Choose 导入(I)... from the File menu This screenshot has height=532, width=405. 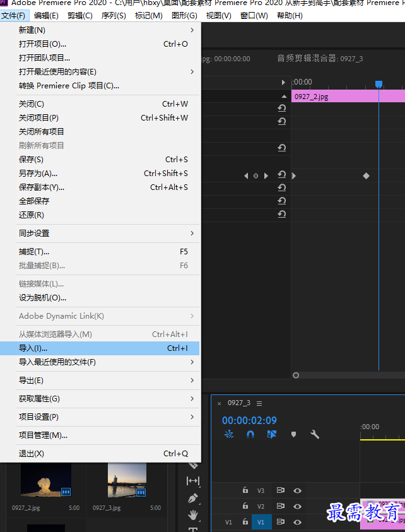100,348
